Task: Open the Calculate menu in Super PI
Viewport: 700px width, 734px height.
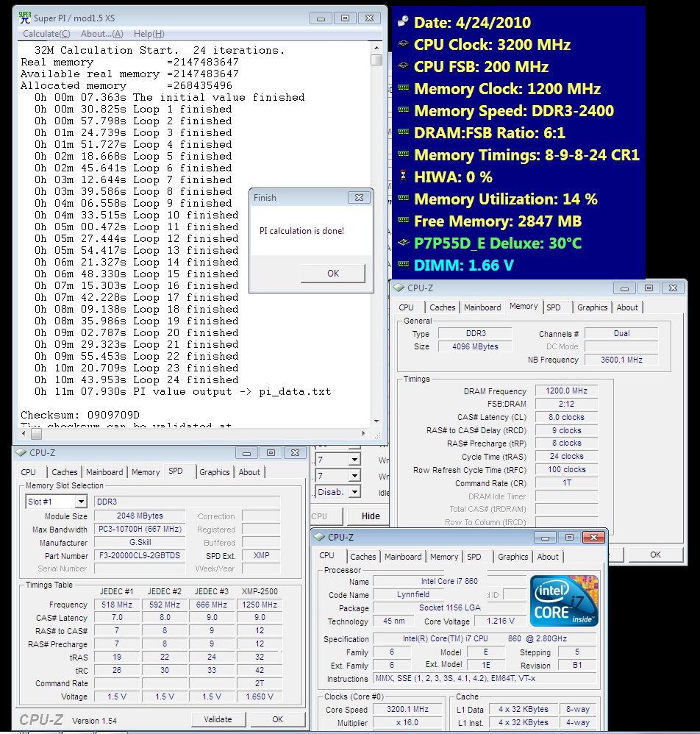Action: click(46, 34)
